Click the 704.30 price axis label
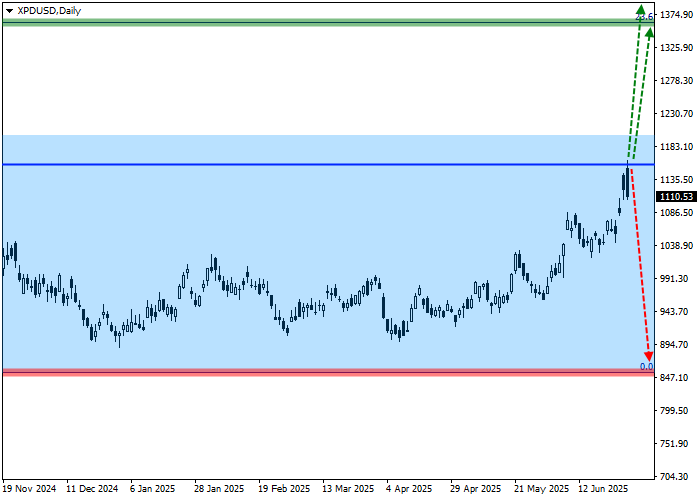 click(x=676, y=477)
